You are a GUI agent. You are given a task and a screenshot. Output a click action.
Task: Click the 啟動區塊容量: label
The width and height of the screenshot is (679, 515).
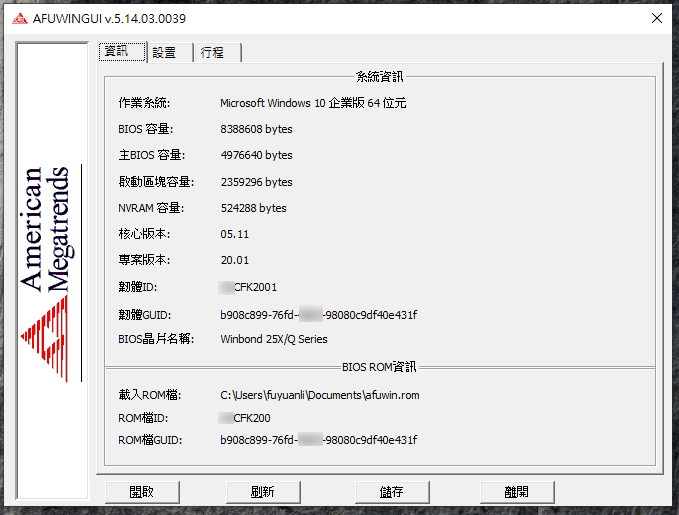click(x=156, y=182)
